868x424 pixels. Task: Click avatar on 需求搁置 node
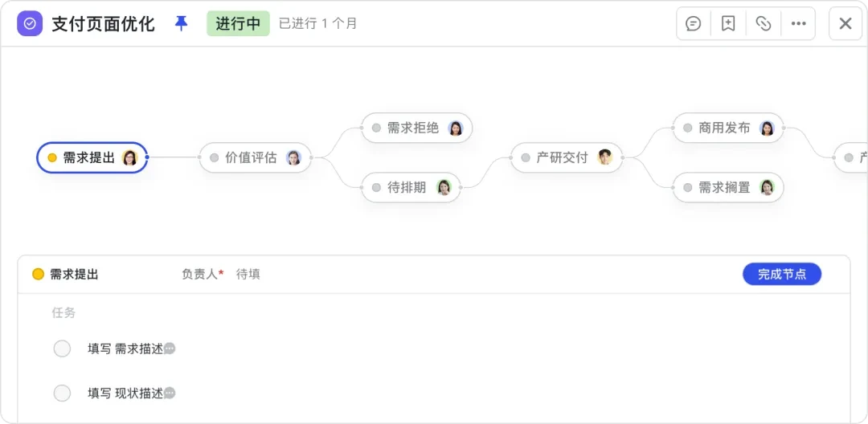point(768,188)
